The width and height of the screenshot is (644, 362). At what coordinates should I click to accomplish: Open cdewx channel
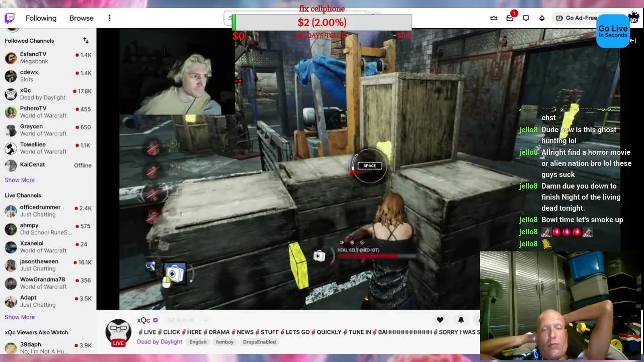[48, 76]
